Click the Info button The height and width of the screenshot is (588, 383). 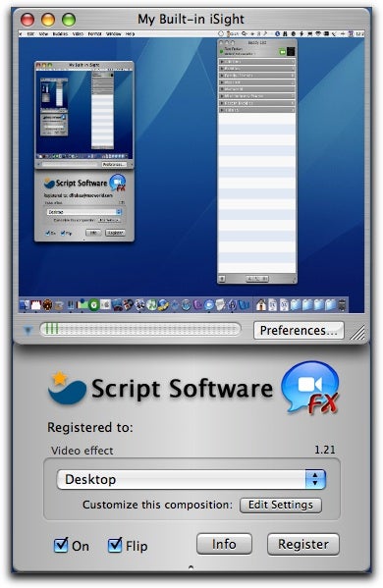click(x=224, y=544)
